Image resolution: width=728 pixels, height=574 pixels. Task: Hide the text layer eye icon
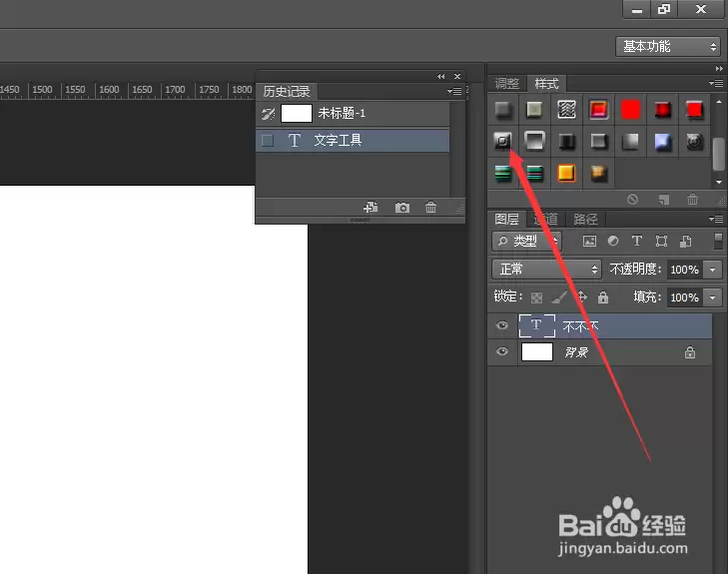coord(502,325)
